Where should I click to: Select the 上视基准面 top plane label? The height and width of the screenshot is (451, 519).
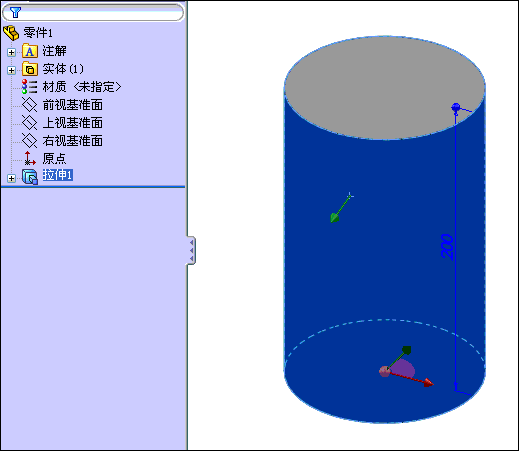[73, 123]
